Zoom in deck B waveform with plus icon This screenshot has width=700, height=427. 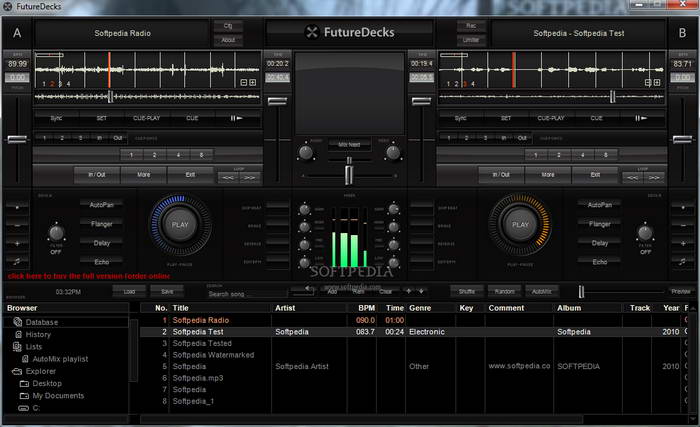pyautogui.click(x=657, y=83)
